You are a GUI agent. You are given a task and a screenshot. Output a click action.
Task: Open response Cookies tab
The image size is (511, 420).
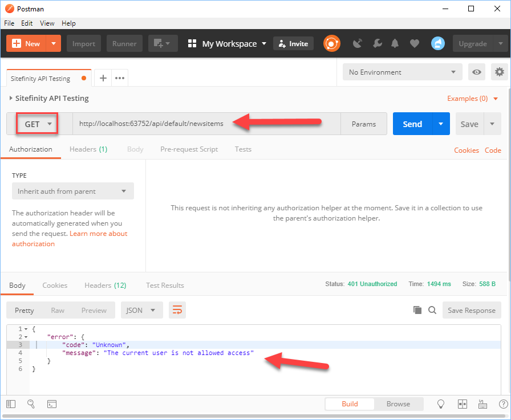click(55, 285)
